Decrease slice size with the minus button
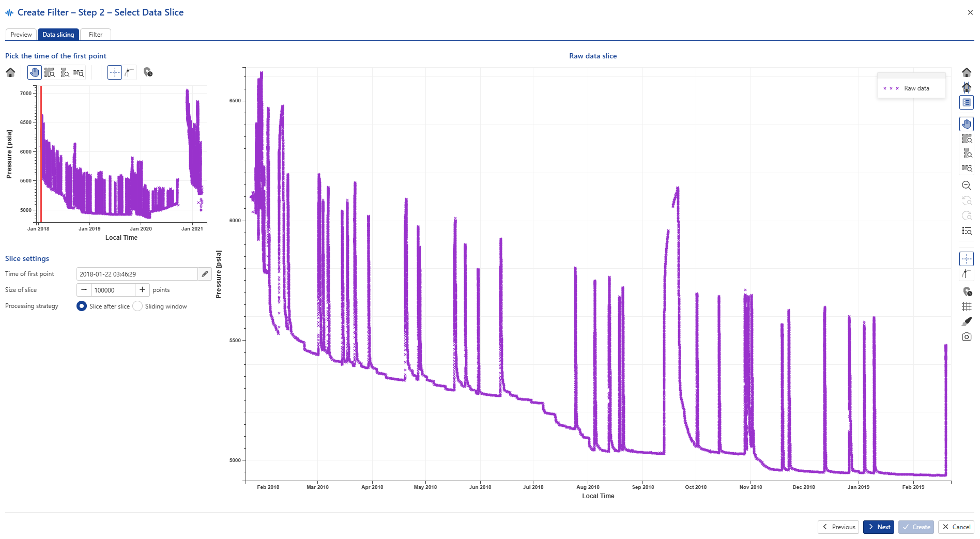The image size is (980, 539). (x=84, y=290)
